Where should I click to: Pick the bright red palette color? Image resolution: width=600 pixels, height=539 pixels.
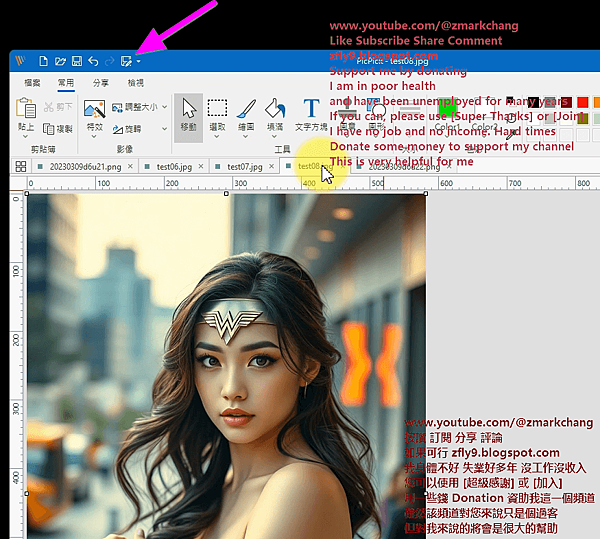pyautogui.click(x=582, y=102)
